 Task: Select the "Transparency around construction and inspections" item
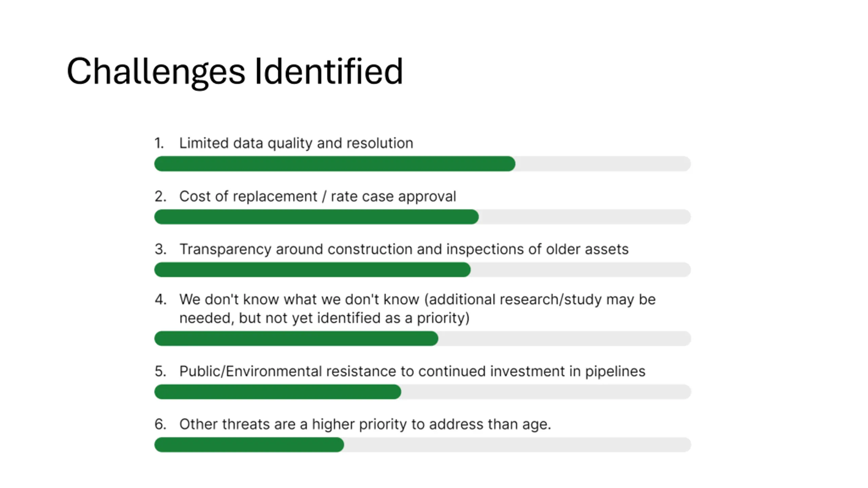[403, 249]
